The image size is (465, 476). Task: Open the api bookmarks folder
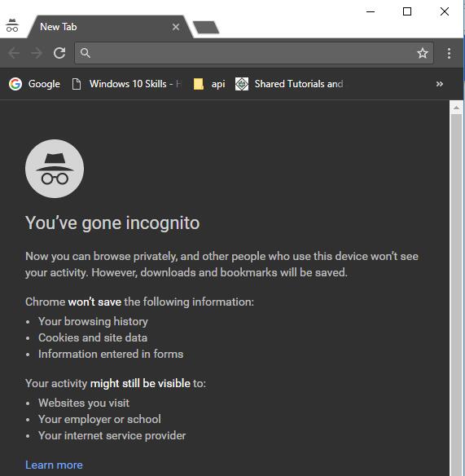point(209,84)
